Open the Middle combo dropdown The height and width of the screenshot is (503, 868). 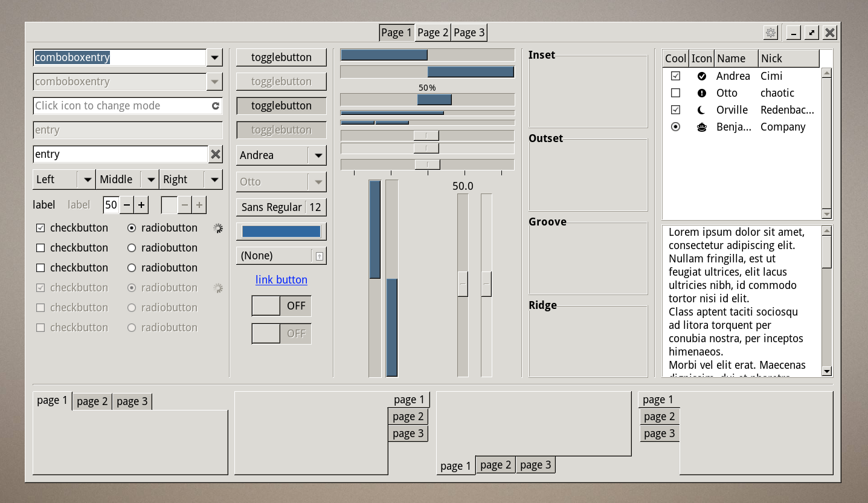[127, 180]
